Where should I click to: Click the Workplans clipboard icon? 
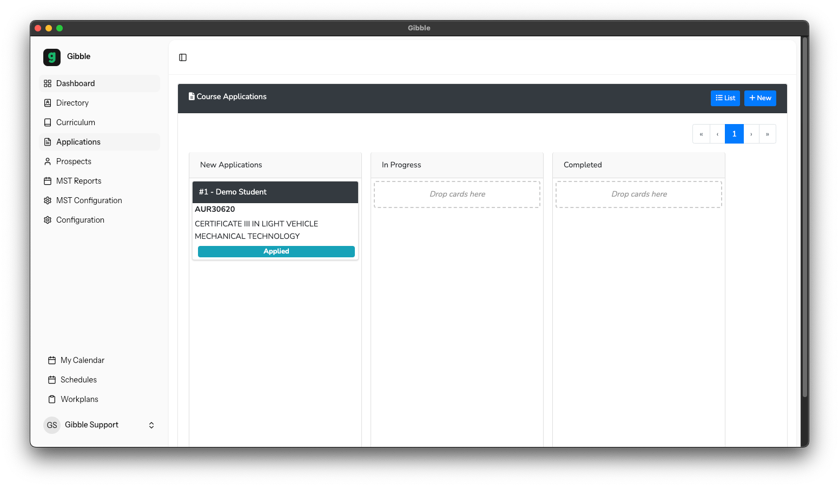coord(52,400)
